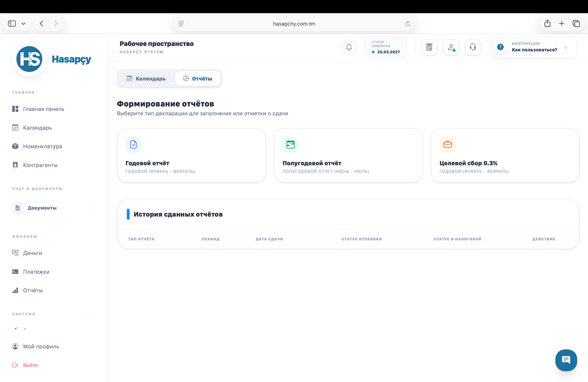Expand the Инструкция Как пользоваться dropdown
Image resolution: width=588 pixels, height=382 pixels.
[566, 47]
